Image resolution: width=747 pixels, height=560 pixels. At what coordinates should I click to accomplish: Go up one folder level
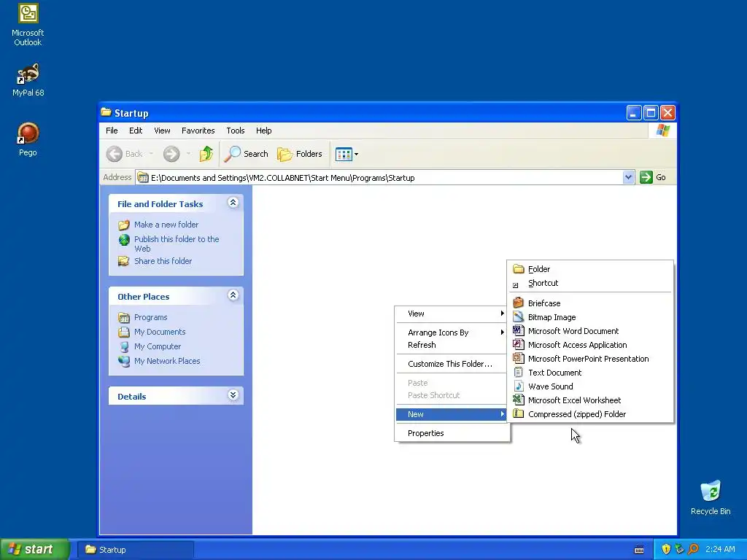click(206, 154)
